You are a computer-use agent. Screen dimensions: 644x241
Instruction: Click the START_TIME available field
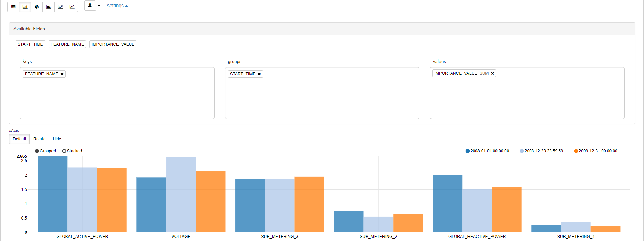click(30, 44)
